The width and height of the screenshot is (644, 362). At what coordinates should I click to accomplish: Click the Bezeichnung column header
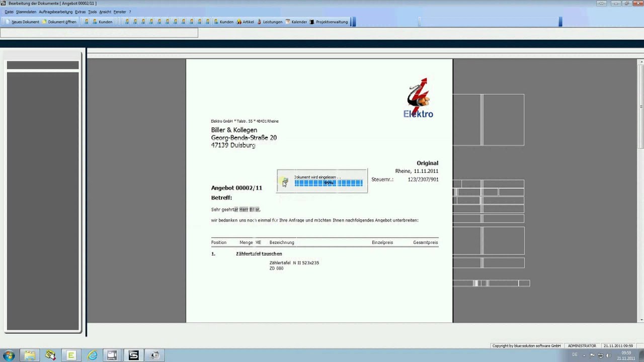(282, 242)
